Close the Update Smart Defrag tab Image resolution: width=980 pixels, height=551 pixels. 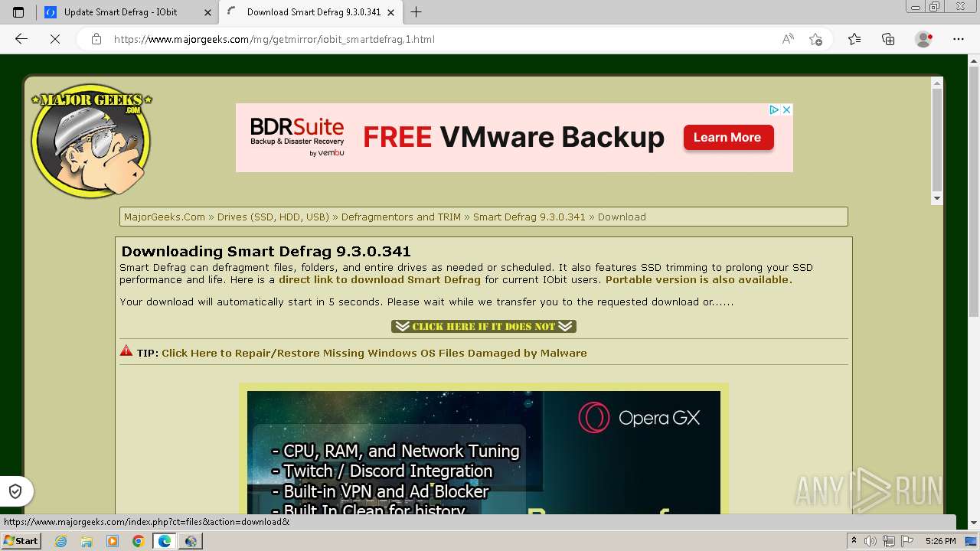click(207, 12)
